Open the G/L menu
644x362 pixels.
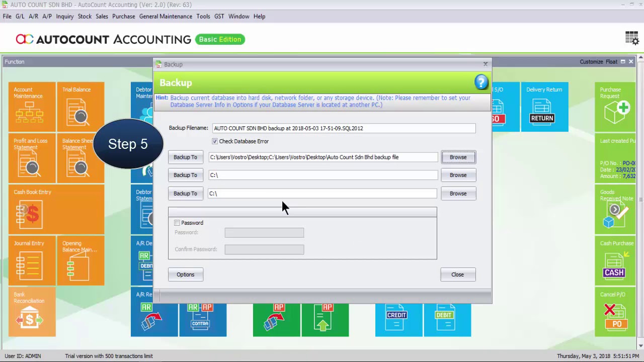pos(20,16)
